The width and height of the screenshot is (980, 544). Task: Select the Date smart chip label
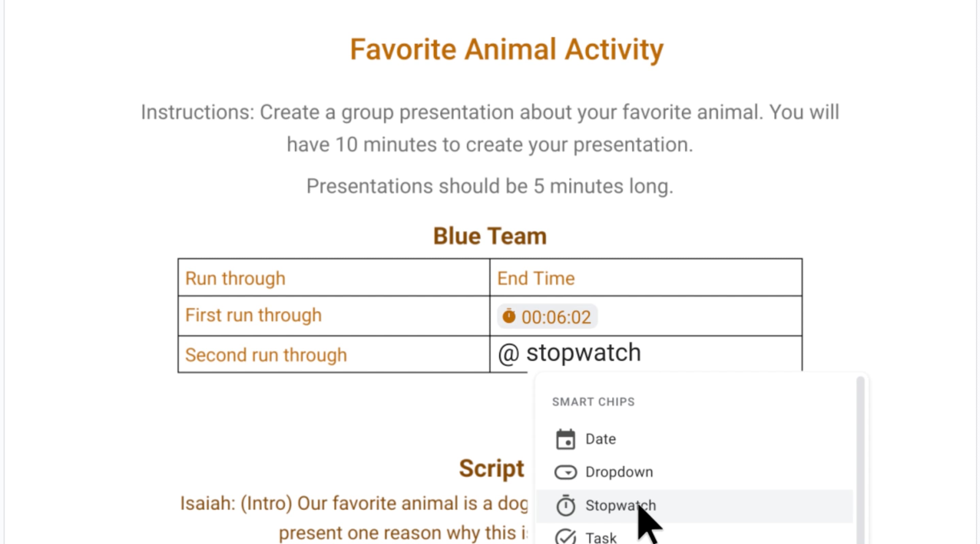[x=600, y=439]
